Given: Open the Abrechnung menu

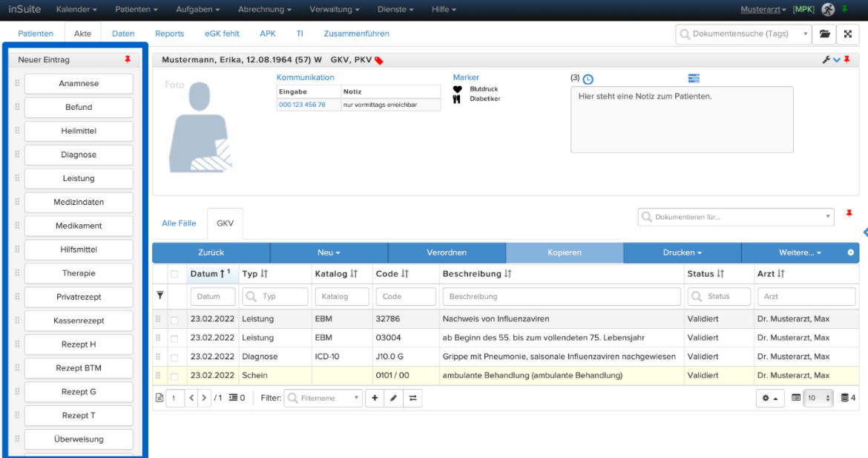Looking at the screenshot, I should click(264, 10).
